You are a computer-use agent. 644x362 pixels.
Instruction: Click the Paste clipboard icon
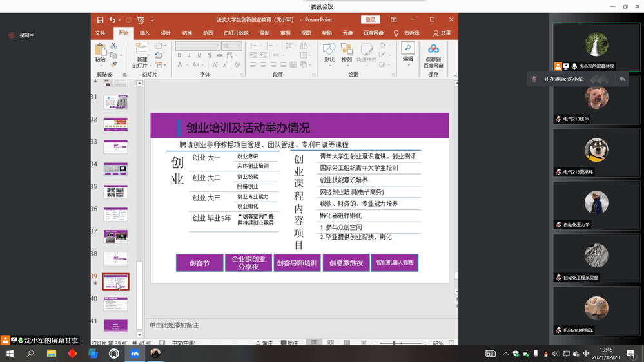101,51
